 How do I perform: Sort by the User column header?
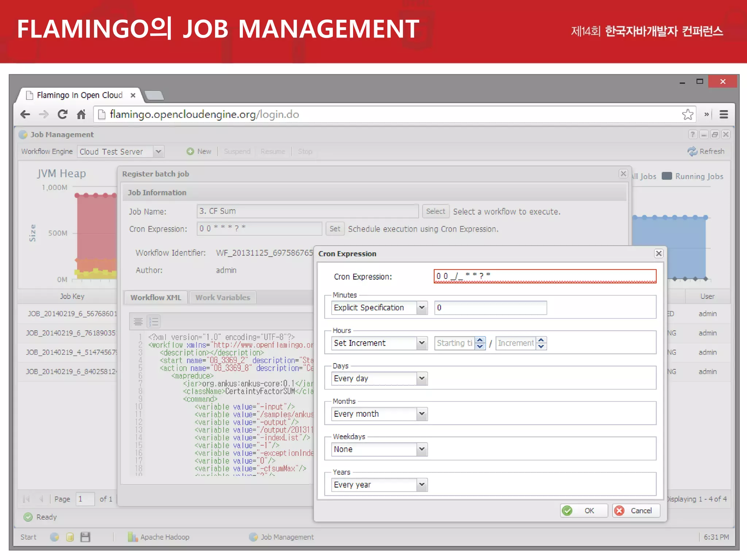(707, 296)
